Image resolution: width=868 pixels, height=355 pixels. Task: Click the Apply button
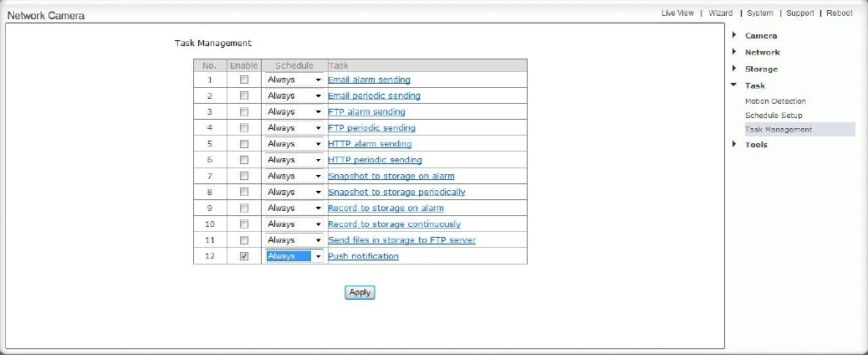tap(360, 292)
